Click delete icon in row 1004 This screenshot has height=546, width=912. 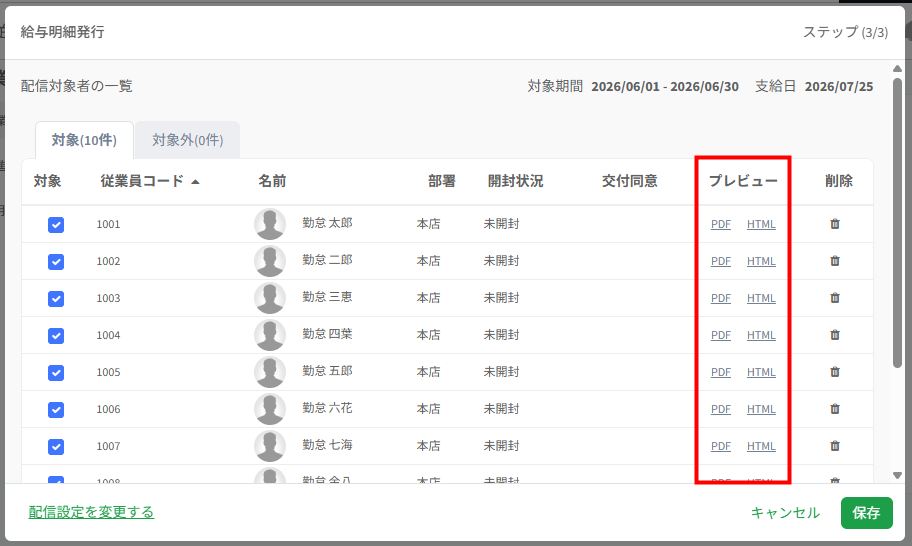(835, 335)
